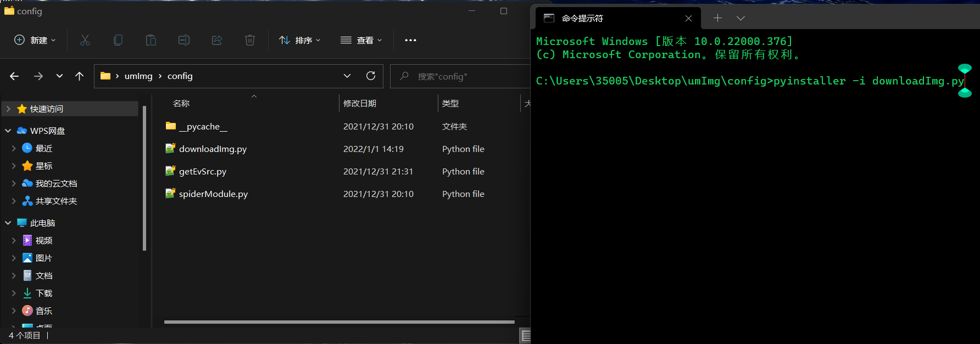Open a new terminal tab with plus
This screenshot has width=980, height=344.
click(717, 18)
